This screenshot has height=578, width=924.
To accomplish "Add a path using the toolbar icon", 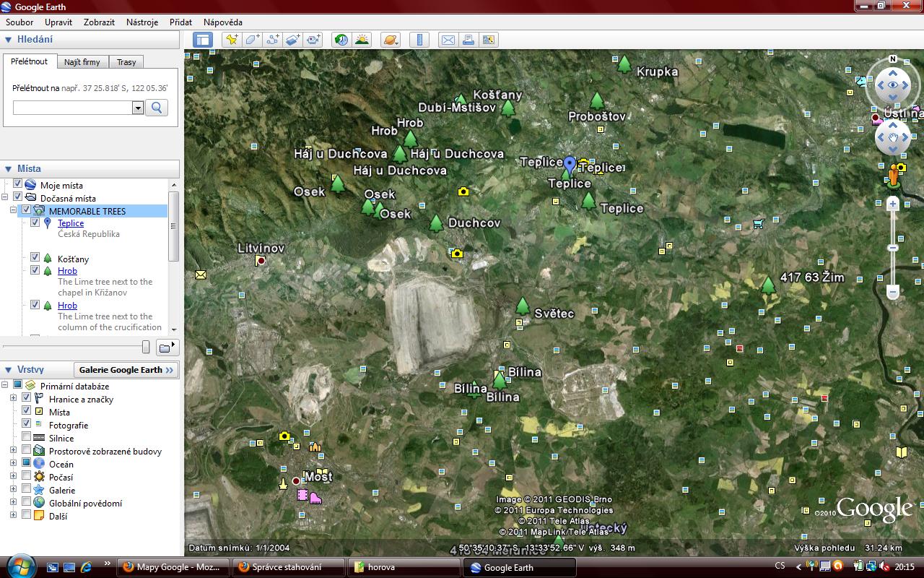I will [272, 40].
